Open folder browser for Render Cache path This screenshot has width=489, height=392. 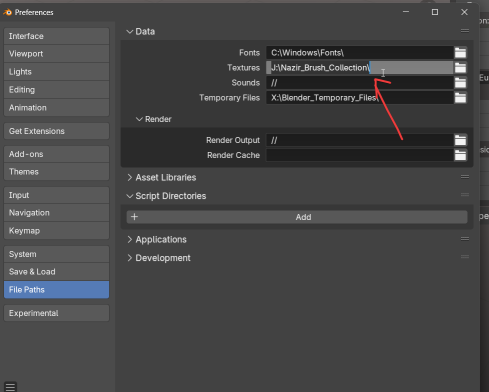[x=460, y=155]
